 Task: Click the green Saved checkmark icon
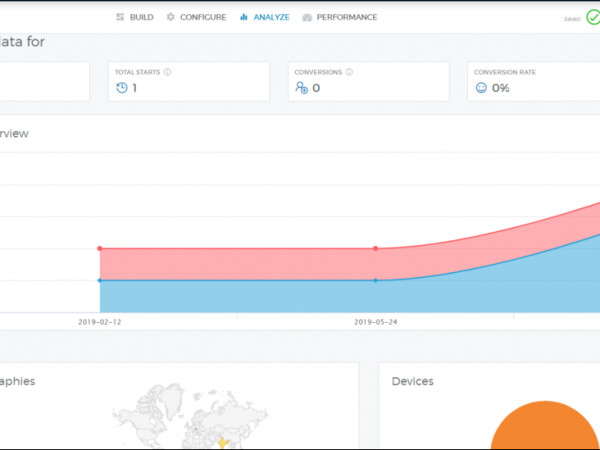[593, 18]
